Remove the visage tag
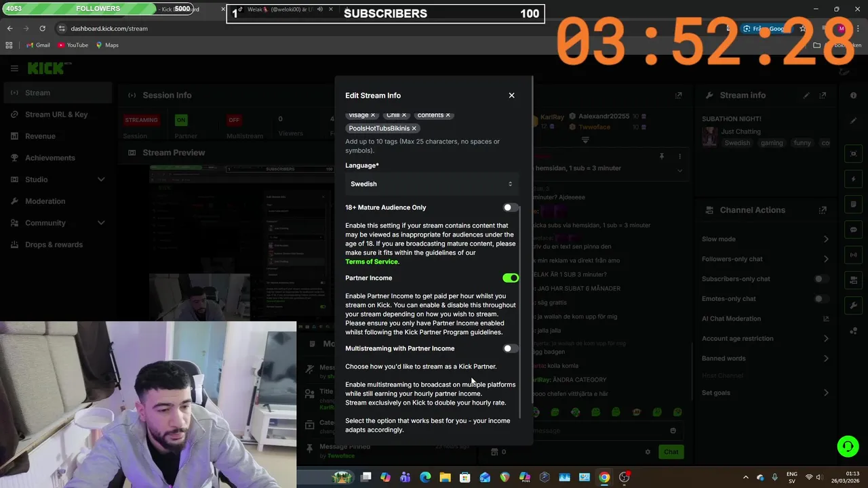 point(372,115)
